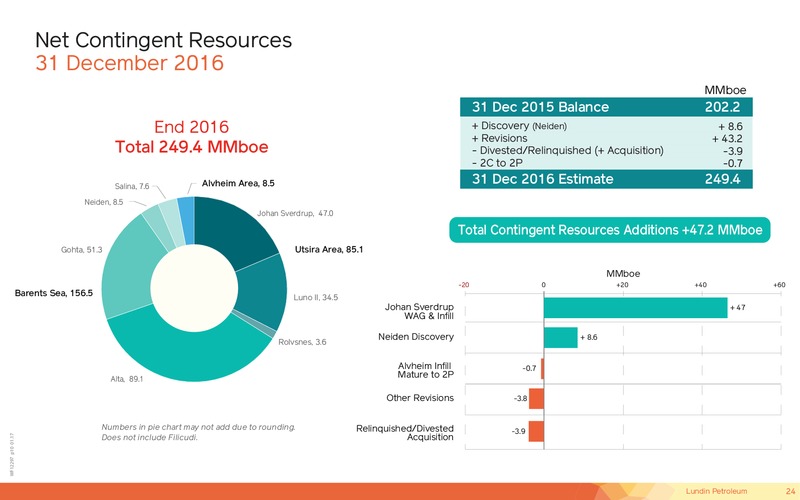Click the 249.4 estimate value
800x500 pixels.
pyautogui.click(x=722, y=179)
